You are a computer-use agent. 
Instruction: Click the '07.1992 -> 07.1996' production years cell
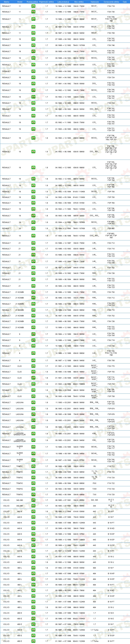coord(63,568)
